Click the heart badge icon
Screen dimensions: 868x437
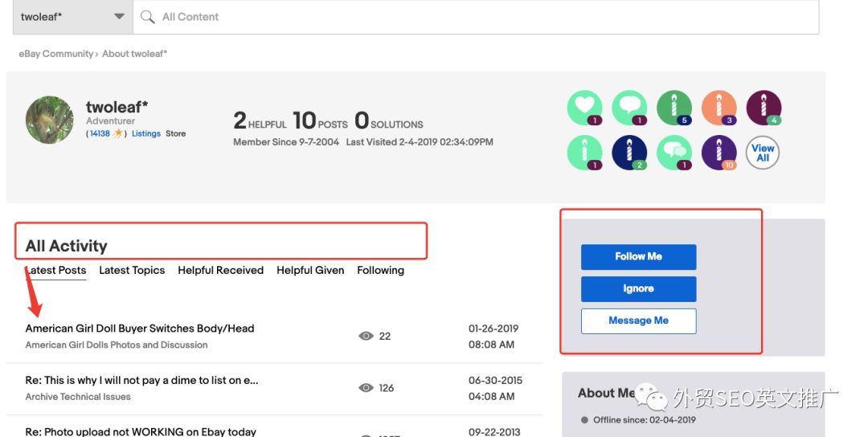pyautogui.click(x=584, y=108)
